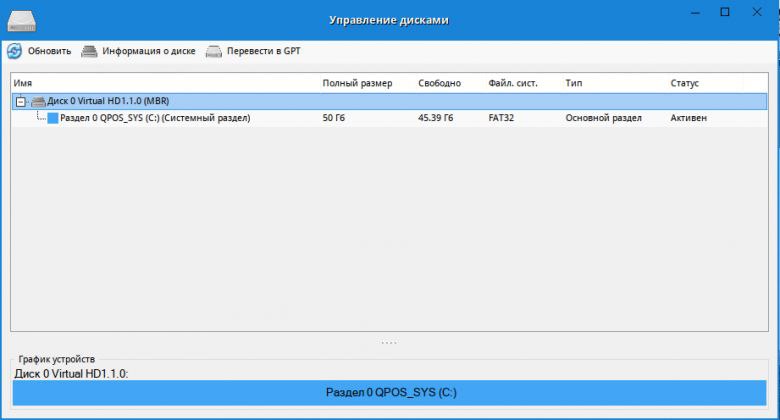Minimize the Управление дисками window

[x=695, y=12]
